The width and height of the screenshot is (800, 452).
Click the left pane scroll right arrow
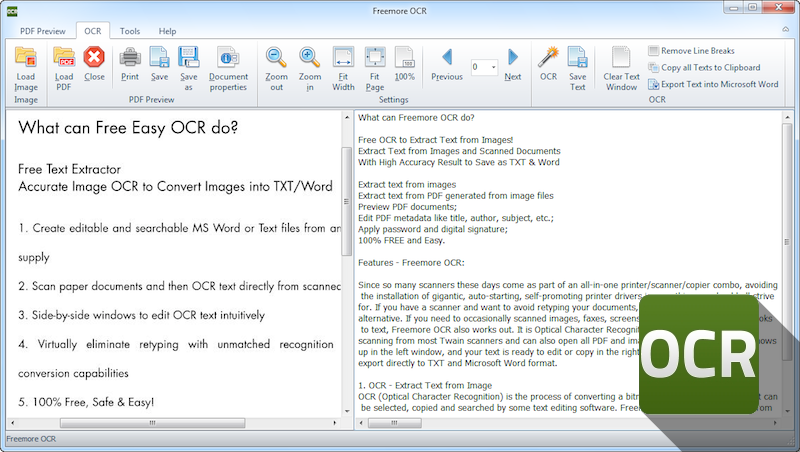pos(335,423)
